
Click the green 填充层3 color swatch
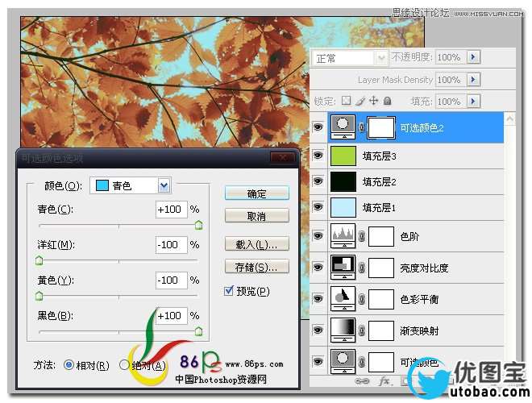coord(343,156)
